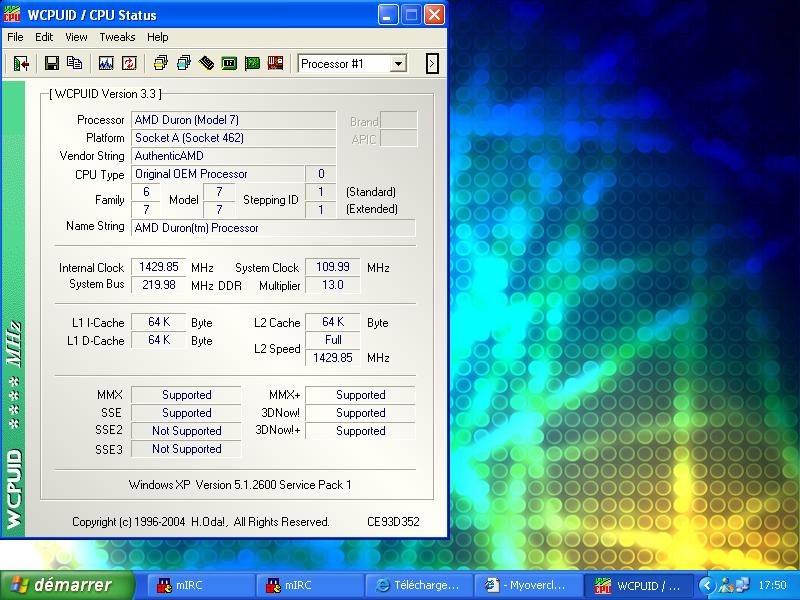Image resolution: width=800 pixels, height=600 pixels.
Task: Save CPU info with the floppy disk icon
Action: 52,63
